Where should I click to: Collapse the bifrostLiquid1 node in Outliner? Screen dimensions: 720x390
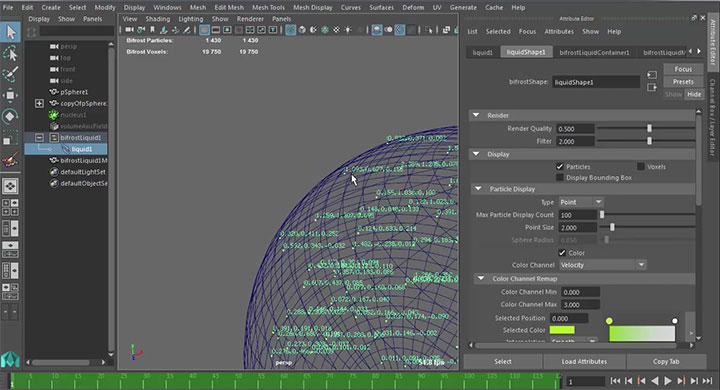coord(39,137)
